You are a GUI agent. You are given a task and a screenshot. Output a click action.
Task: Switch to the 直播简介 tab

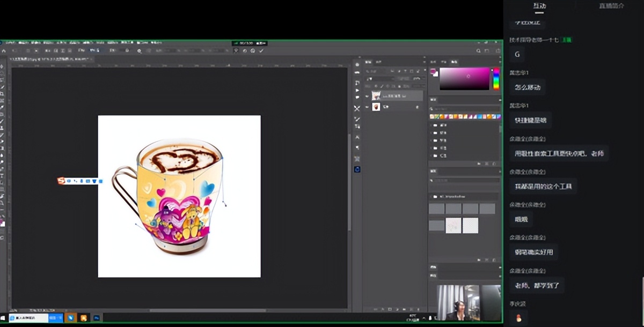point(611,6)
